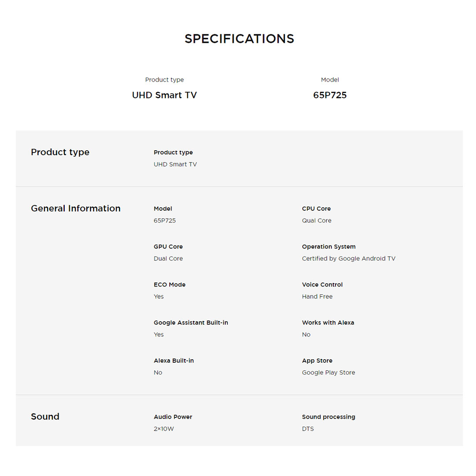Click the 2×10W audio power value
The image size is (476, 476).
164,429
